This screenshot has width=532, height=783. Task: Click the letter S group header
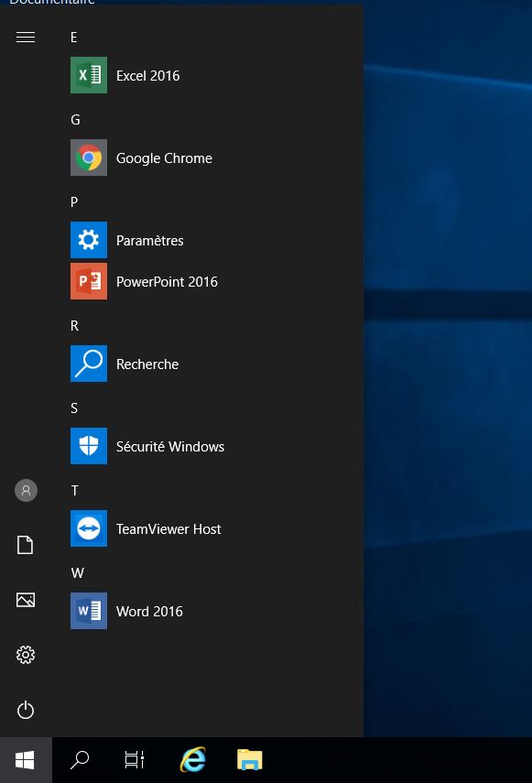click(x=74, y=408)
